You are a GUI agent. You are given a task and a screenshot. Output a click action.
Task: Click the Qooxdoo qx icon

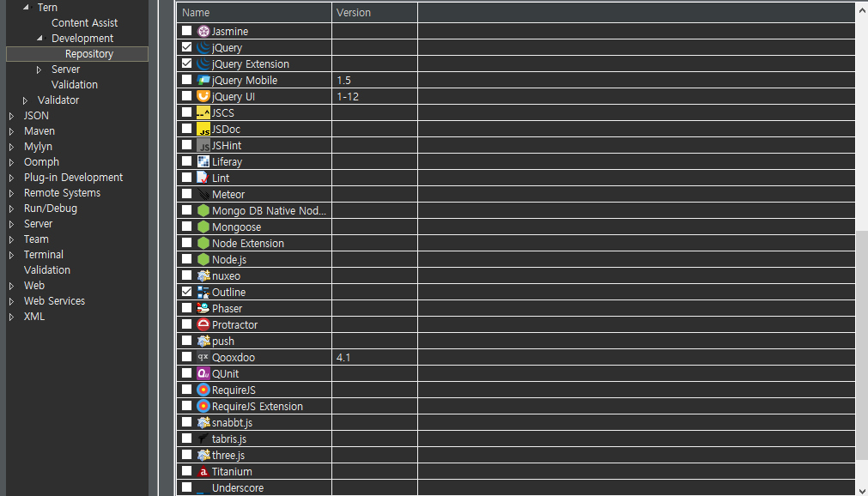pyautogui.click(x=203, y=358)
